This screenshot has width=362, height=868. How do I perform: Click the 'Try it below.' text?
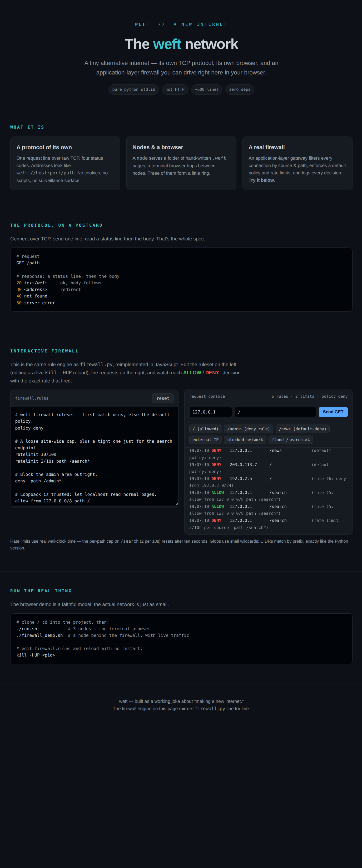click(x=262, y=180)
